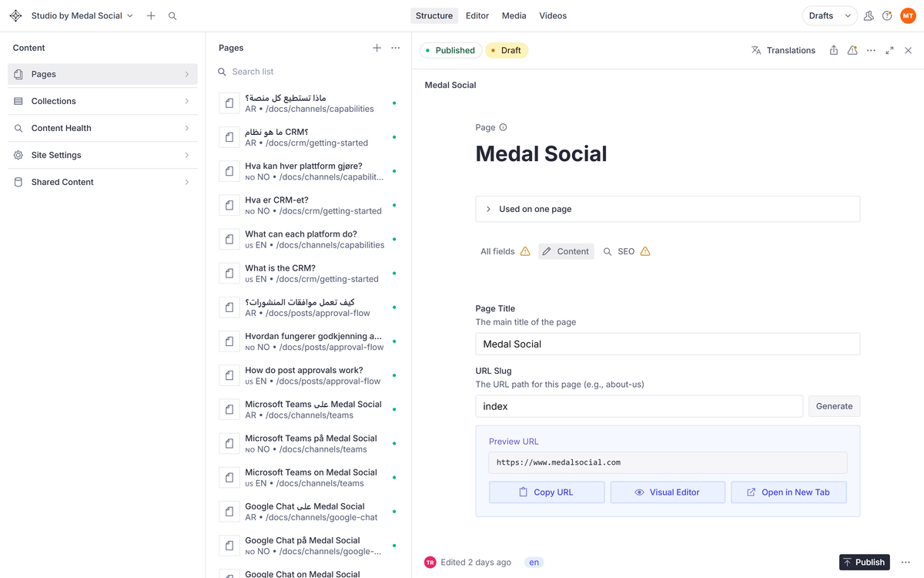Image resolution: width=924 pixels, height=578 pixels.
Task: Show the SEO field group
Action: tap(627, 251)
